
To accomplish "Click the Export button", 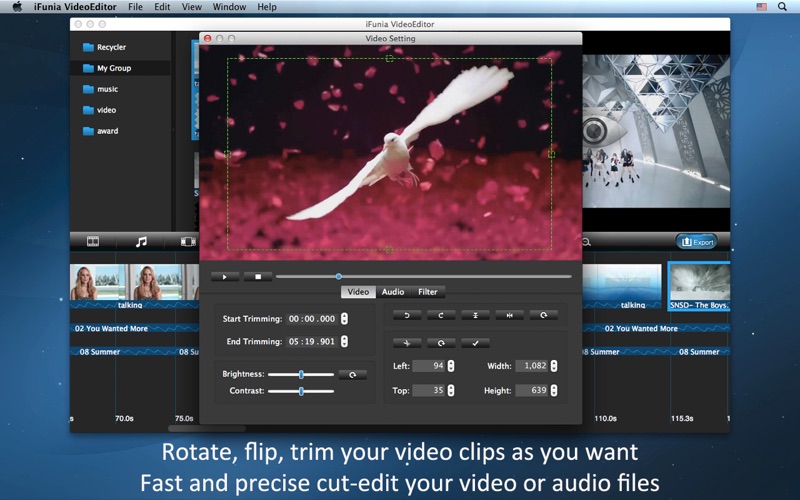I will pyautogui.click(x=697, y=242).
